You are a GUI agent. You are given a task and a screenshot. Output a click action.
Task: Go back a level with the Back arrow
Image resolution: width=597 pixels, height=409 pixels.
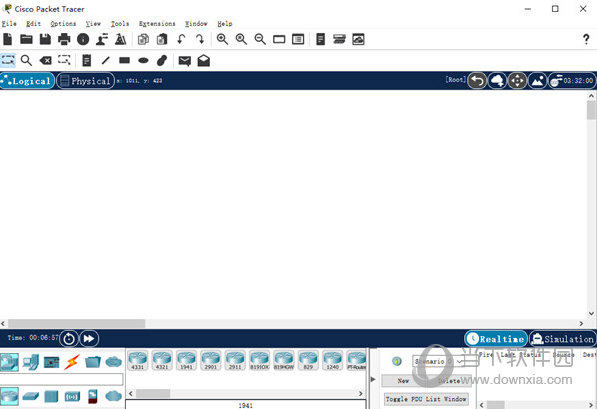point(477,81)
